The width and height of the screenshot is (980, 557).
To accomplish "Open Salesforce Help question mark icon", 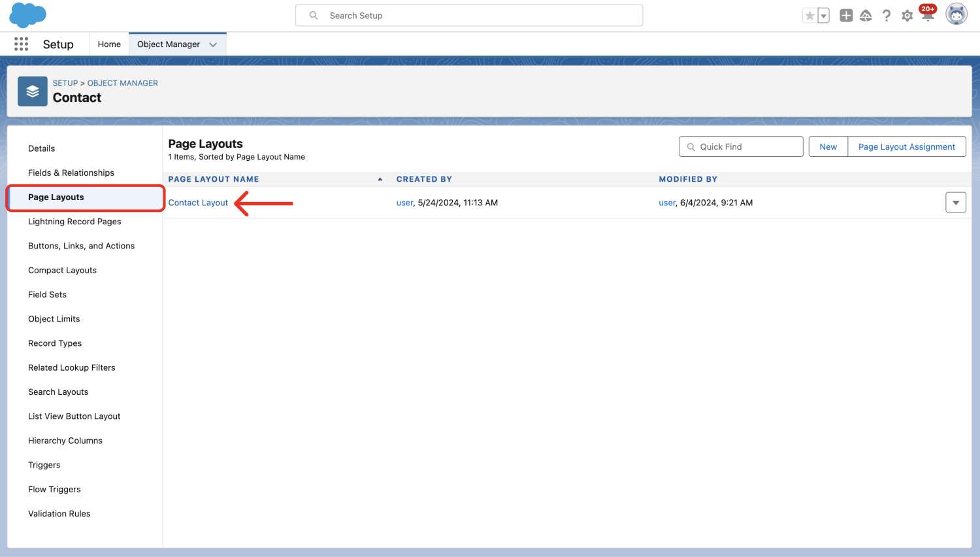I will pyautogui.click(x=887, y=16).
